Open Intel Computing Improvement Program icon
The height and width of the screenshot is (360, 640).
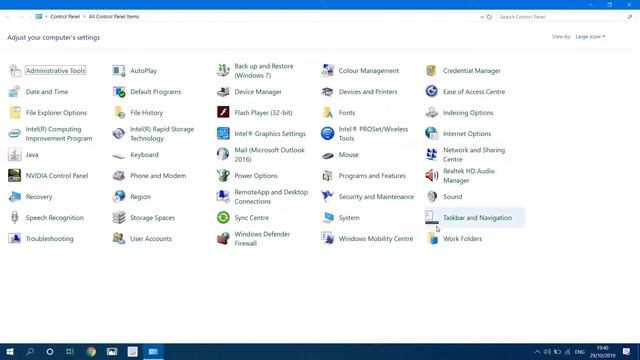click(15, 133)
